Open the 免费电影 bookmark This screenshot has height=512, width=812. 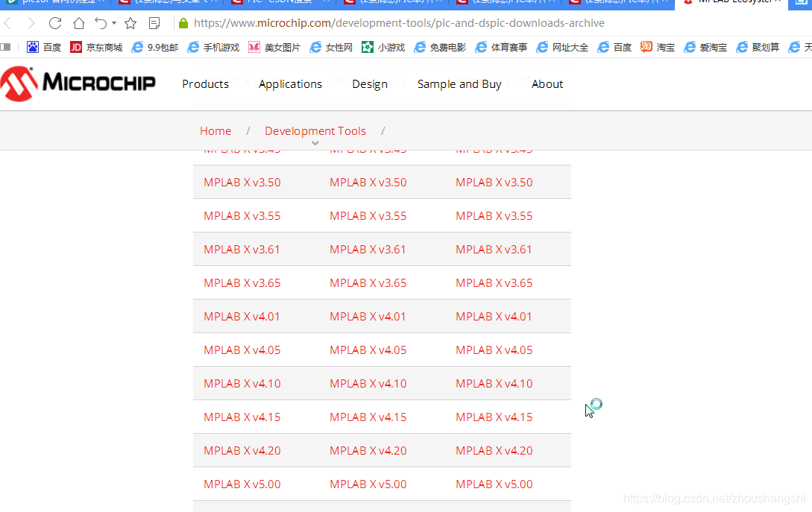440,47
